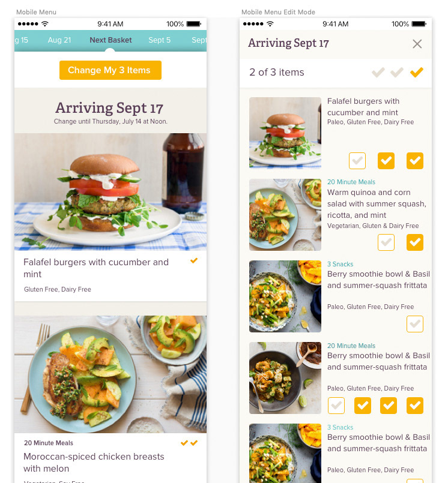448x483 pixels.
Task: Tap battery icon in right phone status bar
Action: (x=419, y=24)
